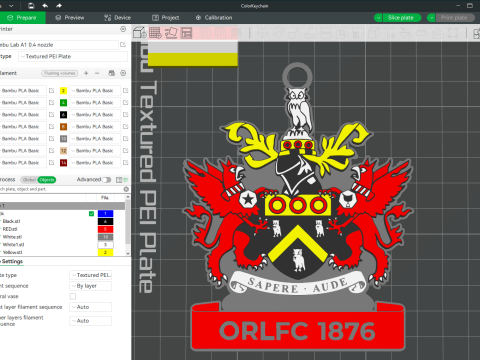Switch to the Preview tab

click(70, 18)
